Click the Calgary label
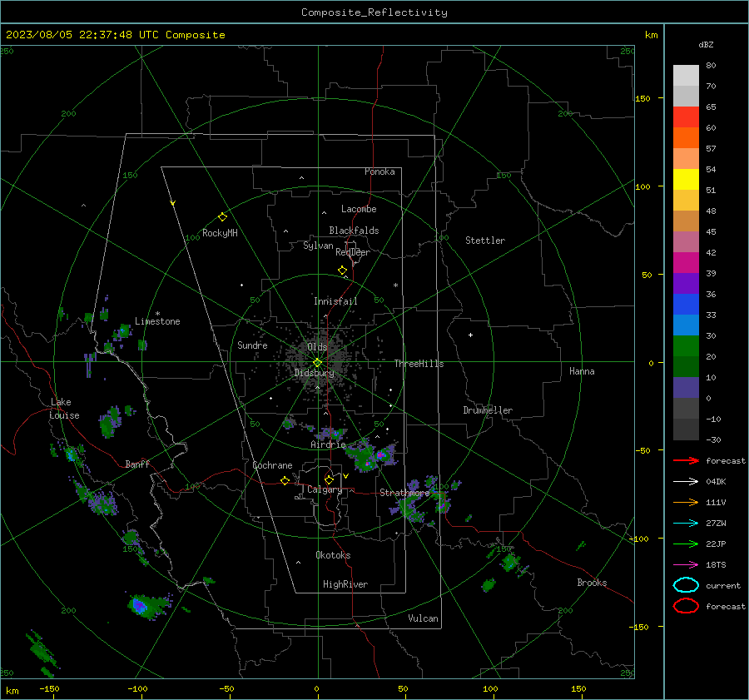 [325, 489]
